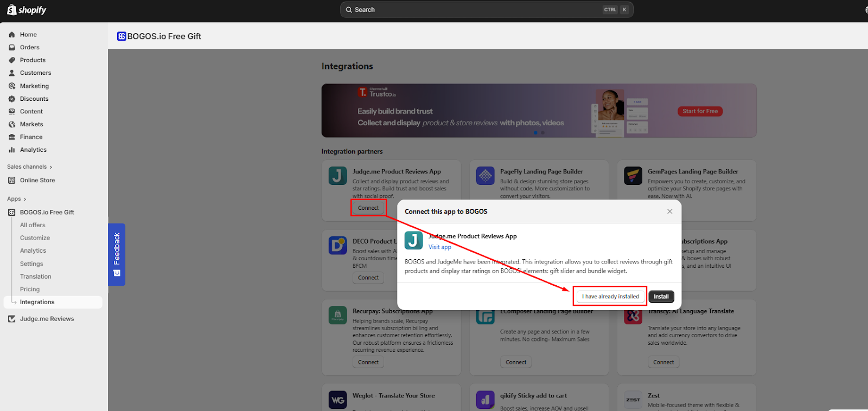Click the PageFly Landing Page Builder icon
This screenshot has height=411, width=868.
point(485,176)
